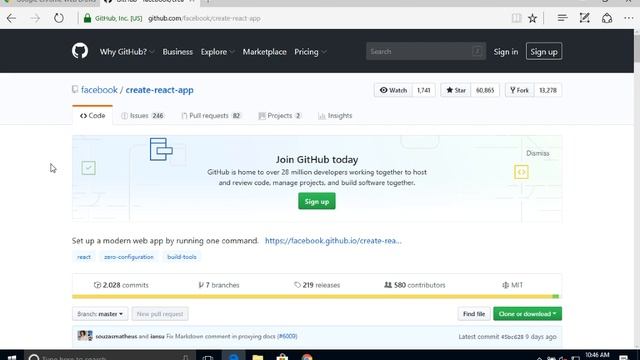Dismiss the Join GitHub banner

pyautogui.click(x=538, y=153)
